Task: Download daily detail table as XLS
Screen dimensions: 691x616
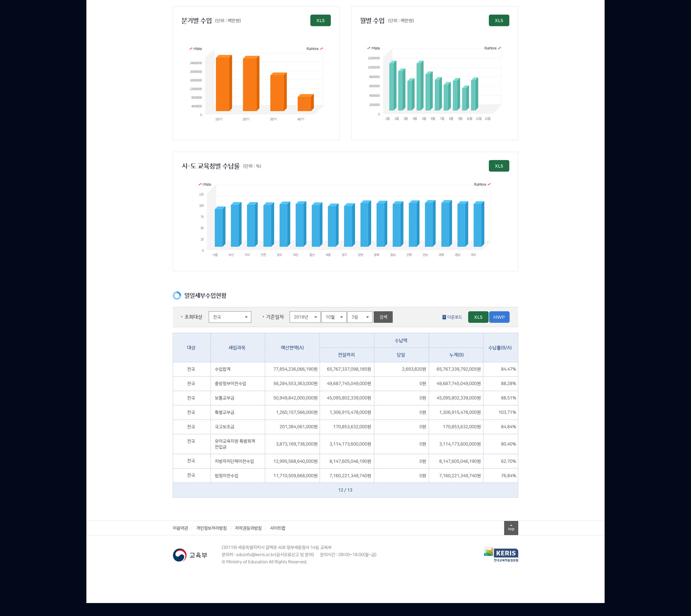Action: [x=478, y=317]
